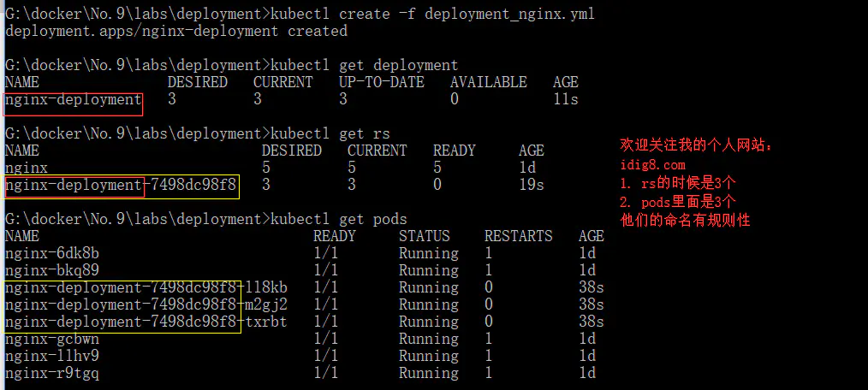This screenshot has width=868, height=390.
Task: Click the STATUS column header in the pods table
Action: pos(424,236)
